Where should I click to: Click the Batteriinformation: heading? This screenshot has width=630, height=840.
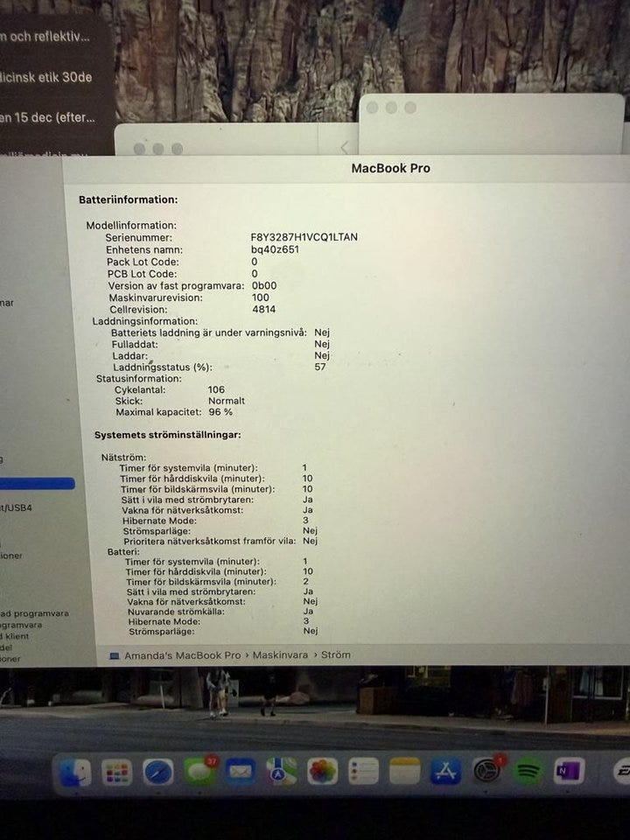128,199
